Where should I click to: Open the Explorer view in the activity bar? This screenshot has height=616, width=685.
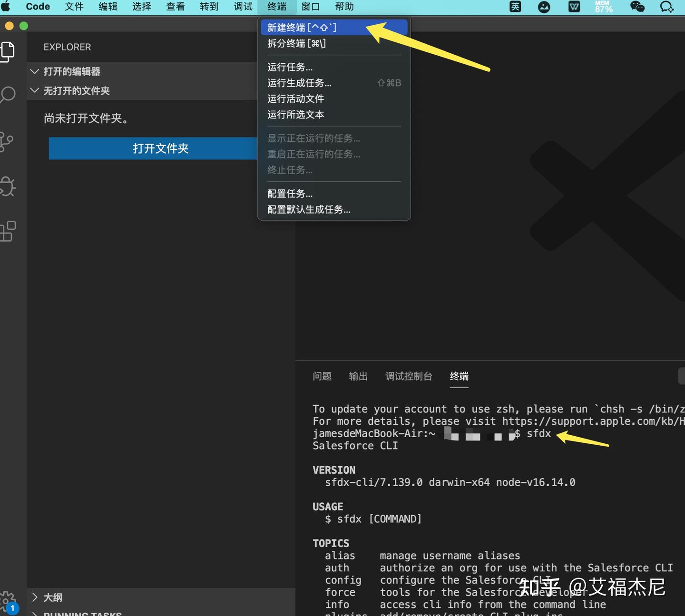click(x=8, y=52)
